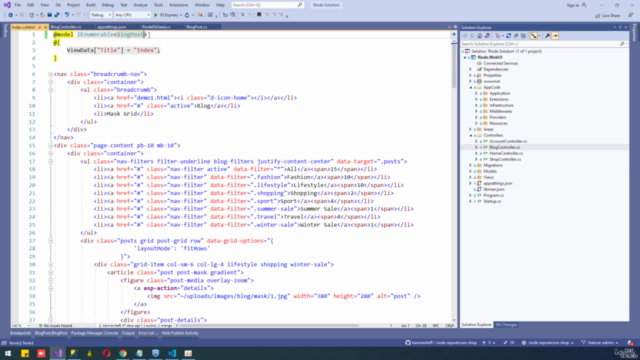Click the Search (Ctrl+Q) box
Screen dimensions: 640x360
point(267,5)
